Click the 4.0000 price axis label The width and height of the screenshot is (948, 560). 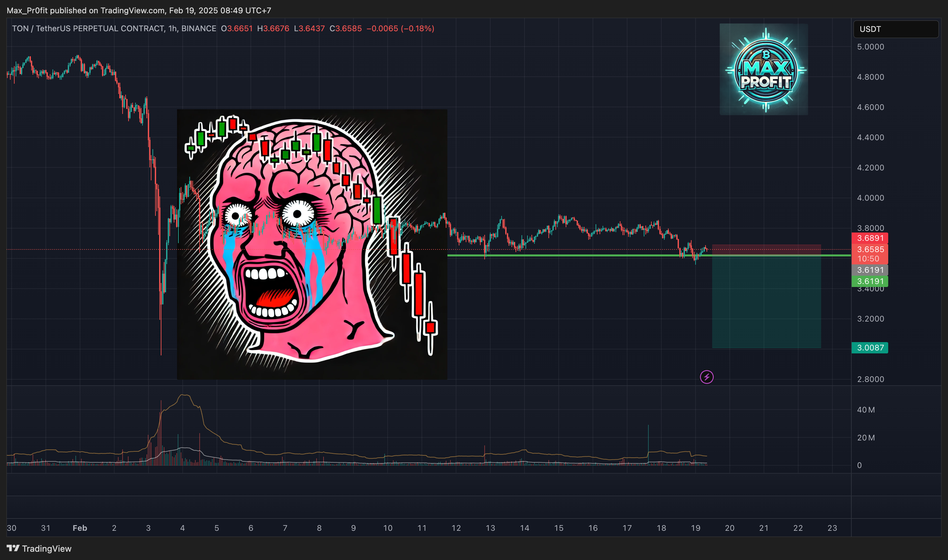[x=870, y=198]
